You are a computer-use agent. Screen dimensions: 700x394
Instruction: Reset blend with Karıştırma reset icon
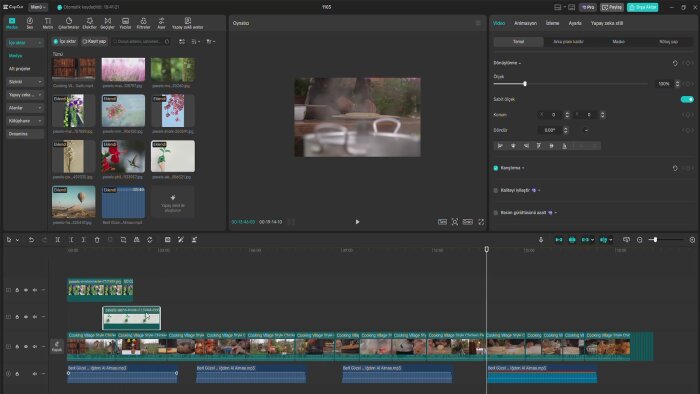[x=675, y=168]
